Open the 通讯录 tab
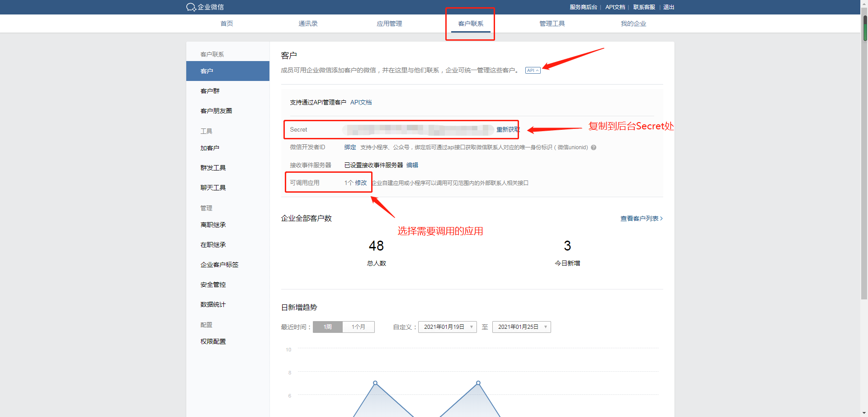Screen dimensions: 868x417 click(308, 23)
